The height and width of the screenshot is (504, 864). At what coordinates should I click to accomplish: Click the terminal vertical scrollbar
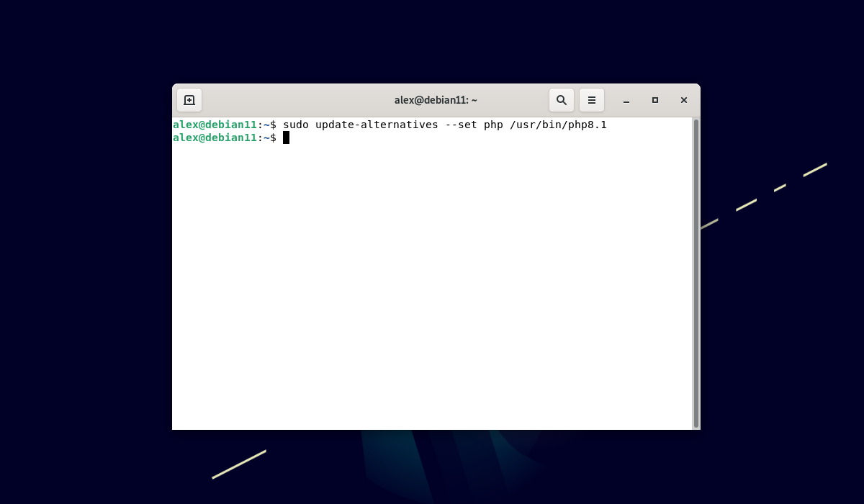(696, 274)
